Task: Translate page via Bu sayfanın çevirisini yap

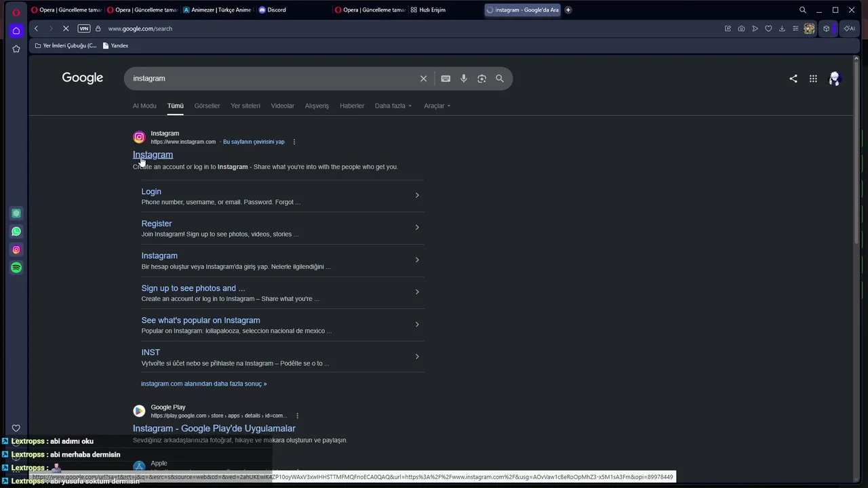Action: (x=254, y=142)
